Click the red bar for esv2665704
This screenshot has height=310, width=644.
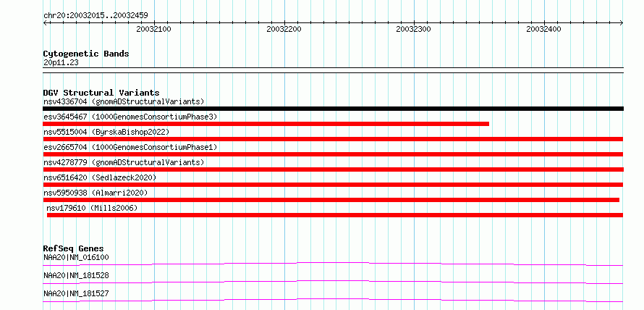(333, 154)
